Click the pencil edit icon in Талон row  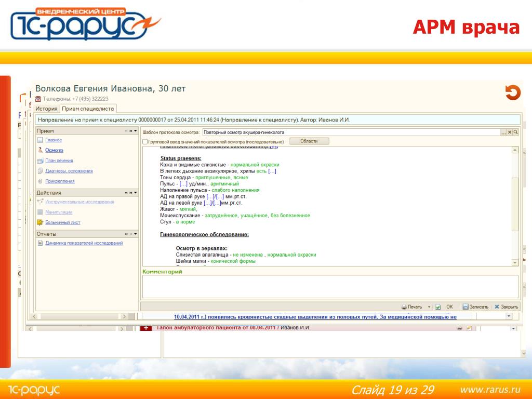(x=469, y=328)
